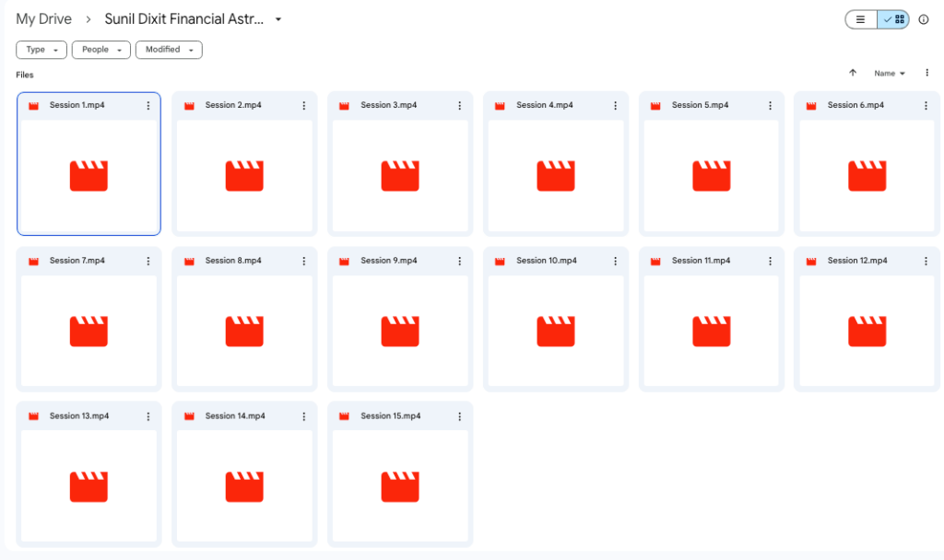Open the People filter dropdown
Image resolution: width=944 pixels, height=560 pixels.
(x=101, y=50)
